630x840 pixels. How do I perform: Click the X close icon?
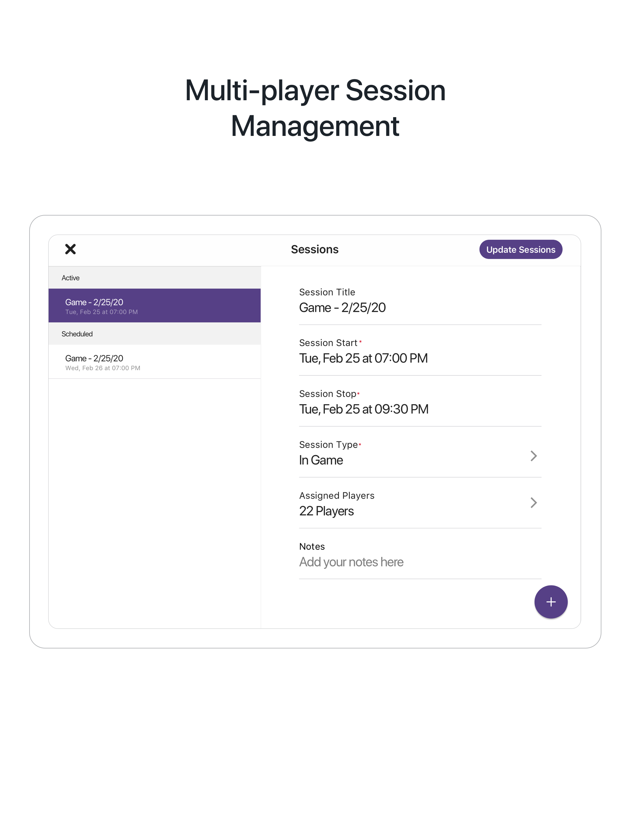70,249
